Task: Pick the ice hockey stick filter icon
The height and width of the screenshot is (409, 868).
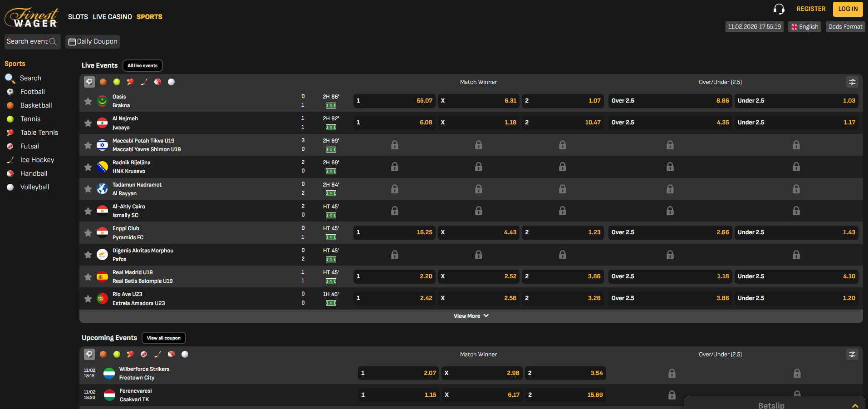Action: (x=144, y=82)
